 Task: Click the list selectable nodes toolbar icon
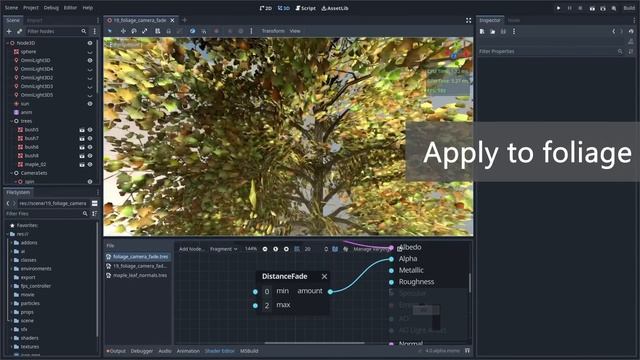(158, 31)
